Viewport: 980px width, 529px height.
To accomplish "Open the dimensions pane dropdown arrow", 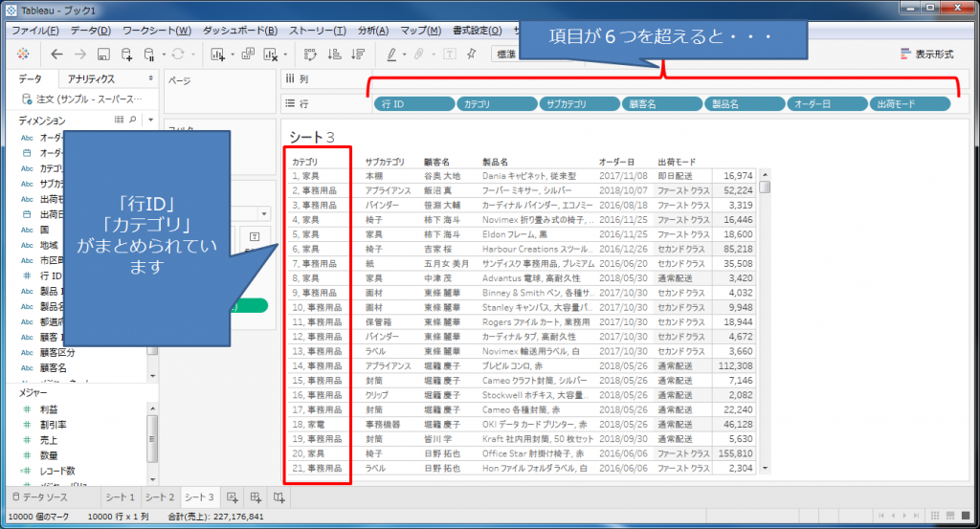I will click(x=151, y=120).
